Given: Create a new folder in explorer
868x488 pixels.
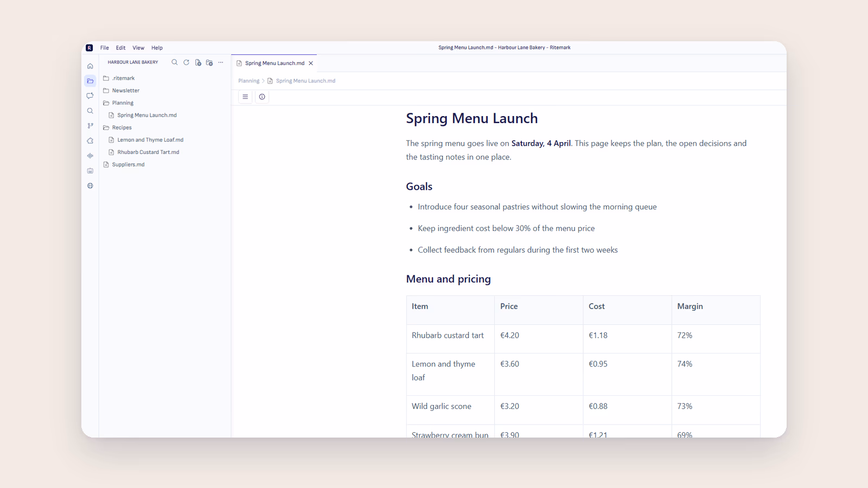Looking at the screenshot, I should click(x=209, y=62).
